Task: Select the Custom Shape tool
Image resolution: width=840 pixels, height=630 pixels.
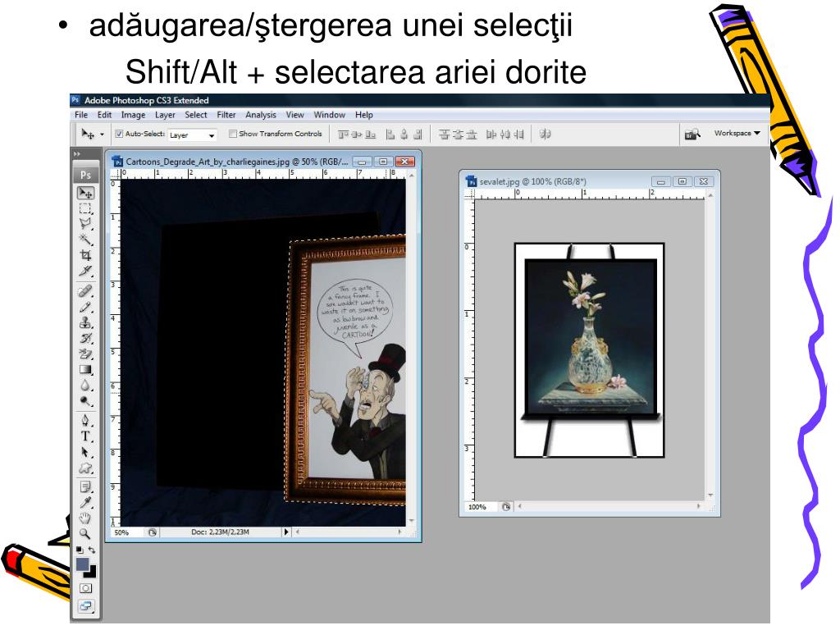Action: 85,468
